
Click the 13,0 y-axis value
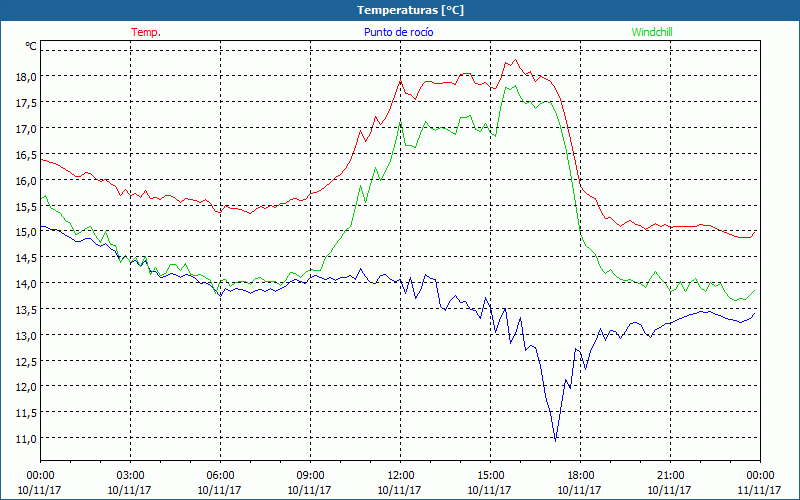(x=27, y=336)
